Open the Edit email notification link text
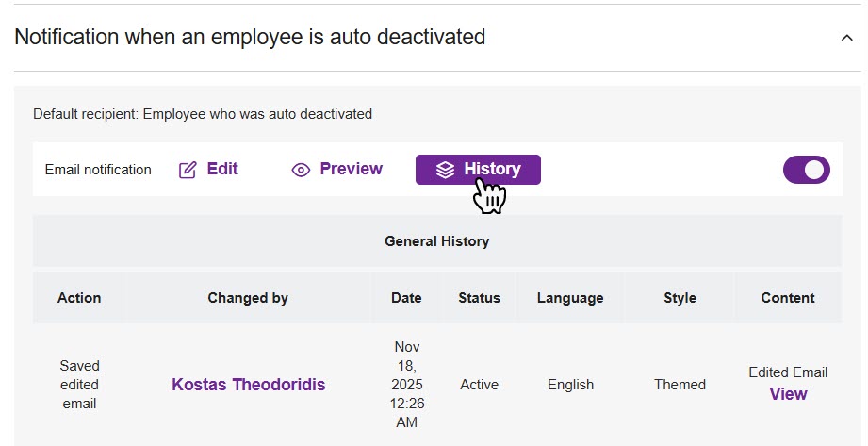Screen dimensions: 868x446 [222, 170]
